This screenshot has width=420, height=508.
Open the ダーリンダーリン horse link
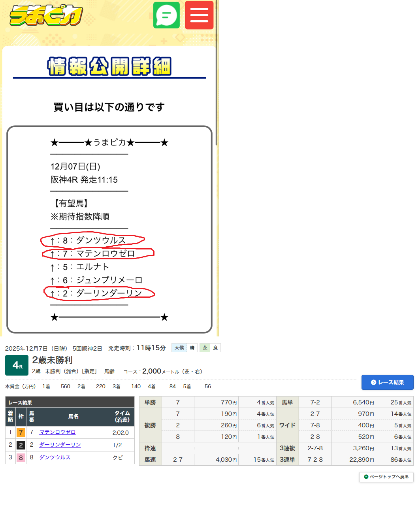pos(60,445)
